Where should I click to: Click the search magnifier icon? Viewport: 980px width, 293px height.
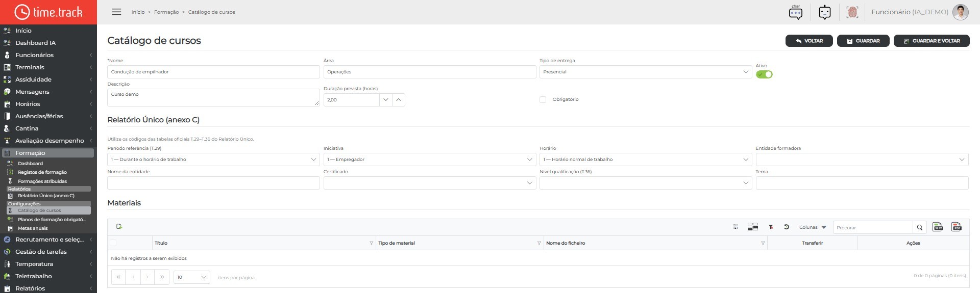click(919, 227)
